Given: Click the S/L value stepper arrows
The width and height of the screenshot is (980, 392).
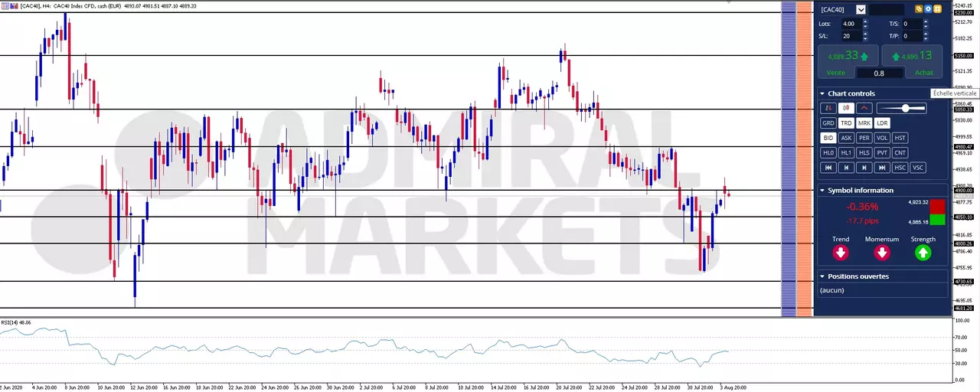Looking at the screenshot, I should click(x=866, y=36).
